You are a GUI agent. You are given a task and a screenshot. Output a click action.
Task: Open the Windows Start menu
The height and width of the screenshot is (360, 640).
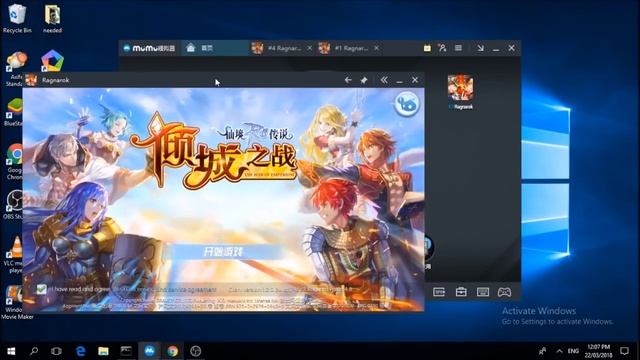point(11,351)
